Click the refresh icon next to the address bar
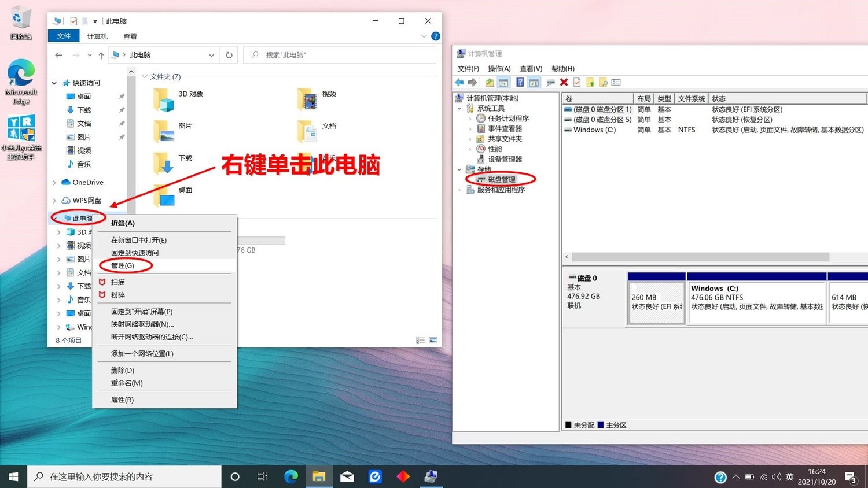Screen dimensions: 868x488 pos(229,54)
